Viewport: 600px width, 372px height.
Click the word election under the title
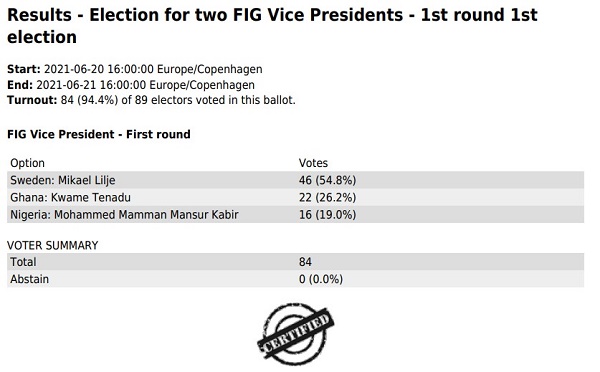42,38
